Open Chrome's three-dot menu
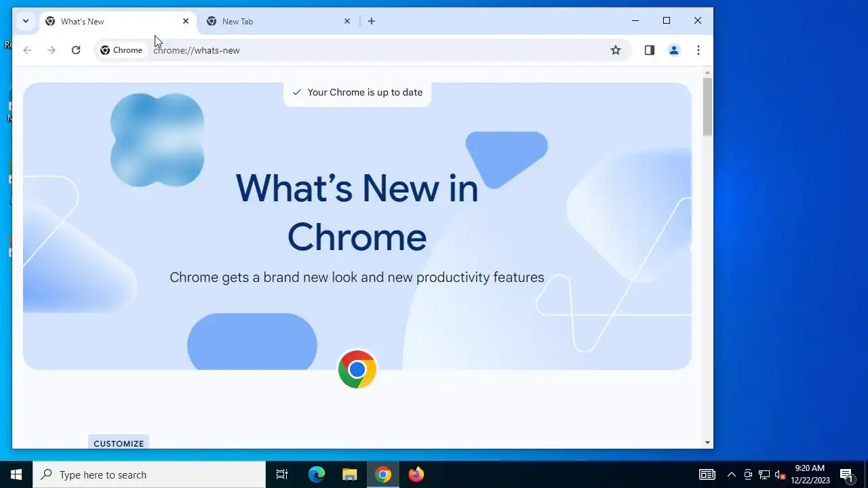 pyautogui.click(x=698, y=50)
